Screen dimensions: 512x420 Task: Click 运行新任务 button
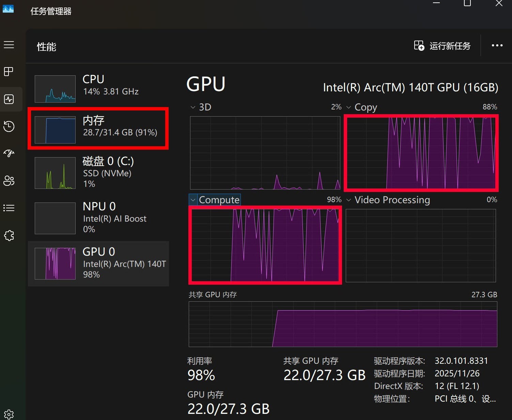pos(442,45)
